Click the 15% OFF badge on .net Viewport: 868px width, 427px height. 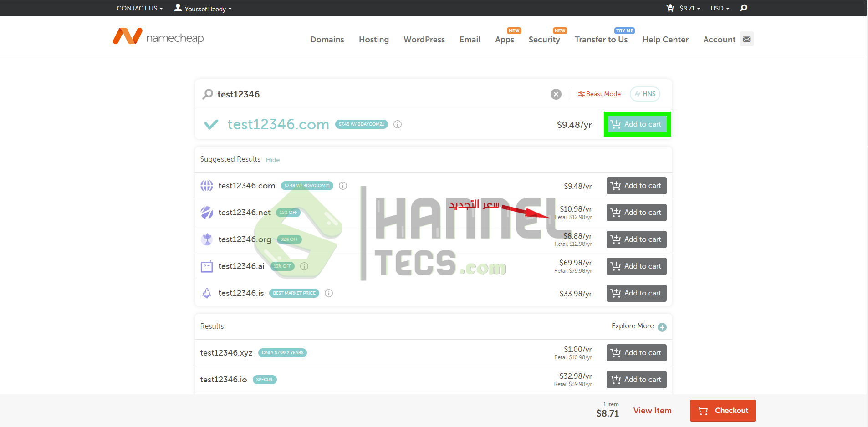coord(288,213)
